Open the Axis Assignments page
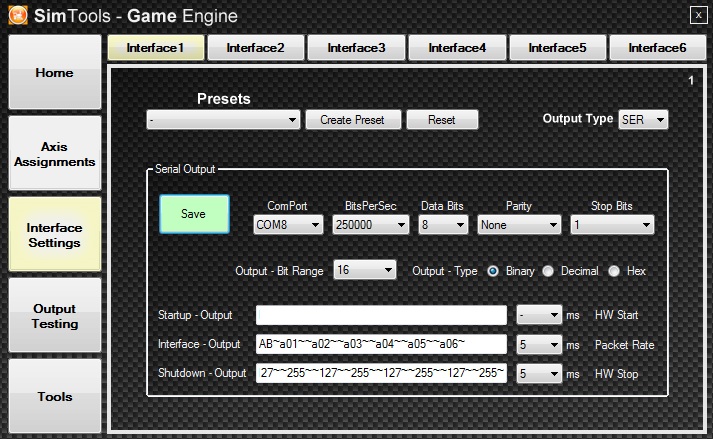The image size is (713, 439). point(55,153)
